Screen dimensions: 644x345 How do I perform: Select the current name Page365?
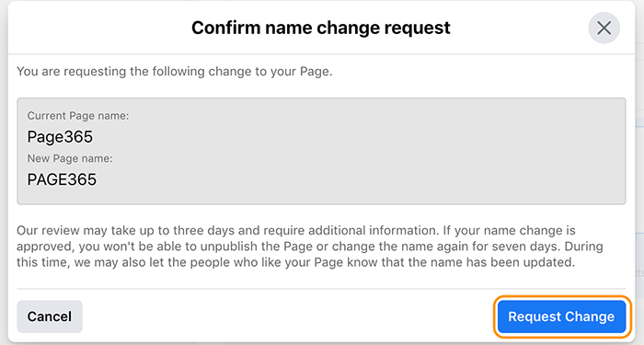point(60,137)
